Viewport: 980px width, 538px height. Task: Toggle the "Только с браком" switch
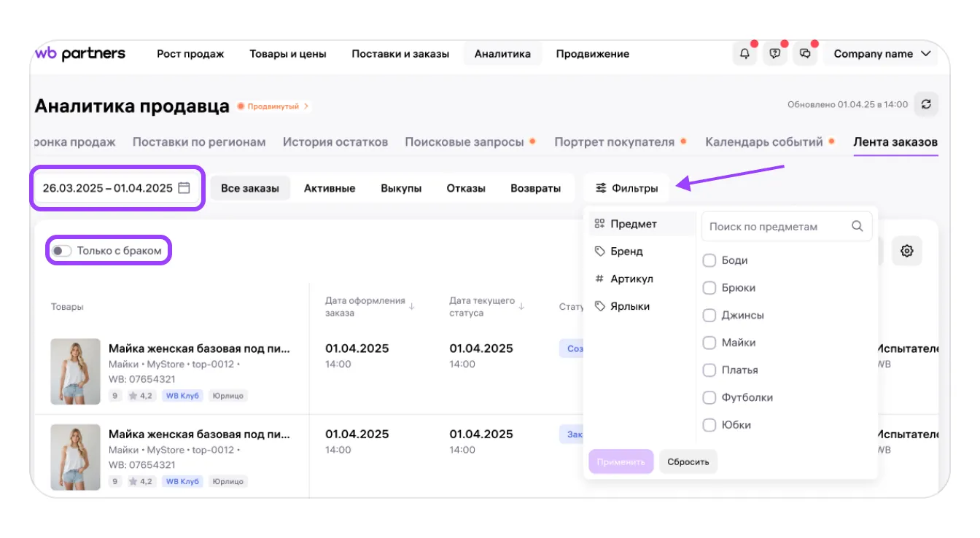pyautogui.click(x=62, y=251)
